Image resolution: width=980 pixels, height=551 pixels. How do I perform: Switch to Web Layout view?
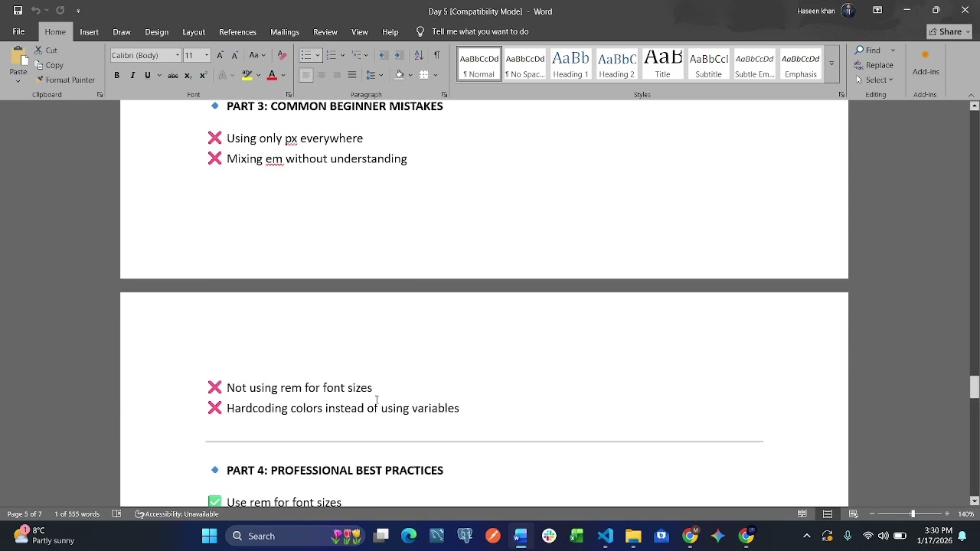(853, 514)
